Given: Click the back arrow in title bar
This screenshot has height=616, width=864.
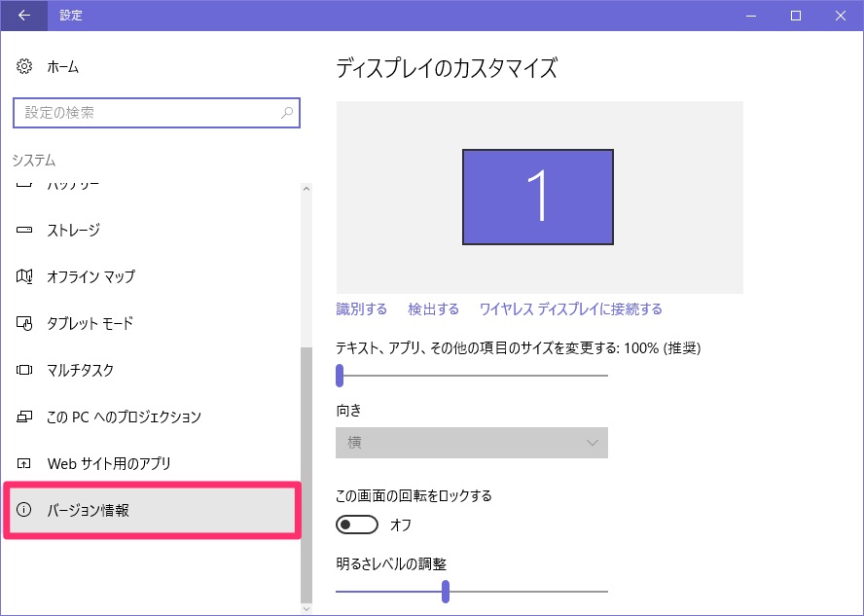Looking at the screenshot, I should [x=23, y=16].
